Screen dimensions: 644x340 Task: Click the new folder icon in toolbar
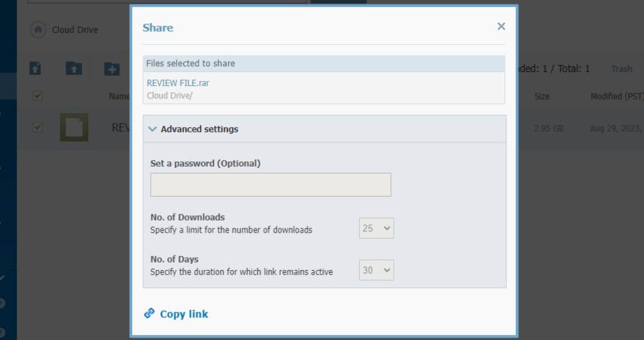(112, 69)
